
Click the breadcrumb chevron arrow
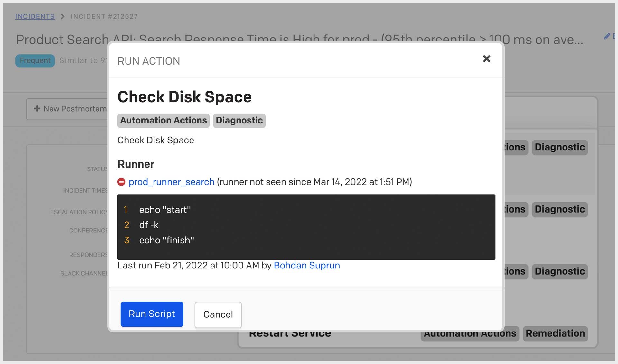(x=63, y=16)
